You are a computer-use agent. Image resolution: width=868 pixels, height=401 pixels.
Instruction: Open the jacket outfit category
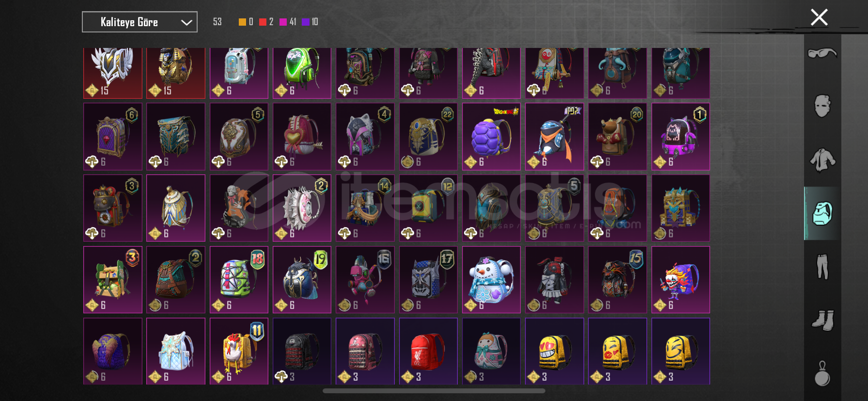tap(822, 160)
